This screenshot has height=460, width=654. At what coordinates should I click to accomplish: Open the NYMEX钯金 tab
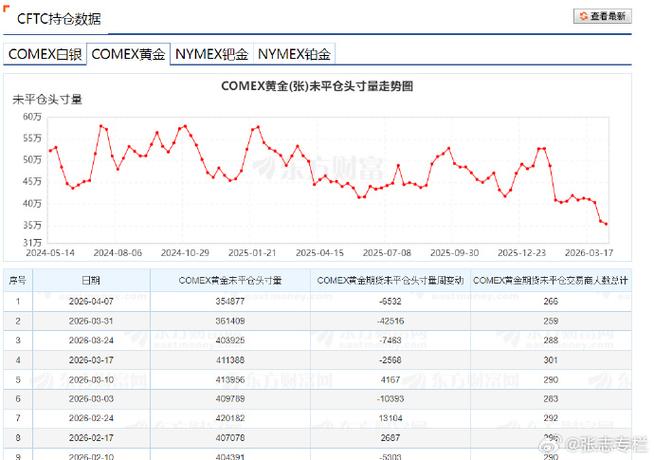211,54
